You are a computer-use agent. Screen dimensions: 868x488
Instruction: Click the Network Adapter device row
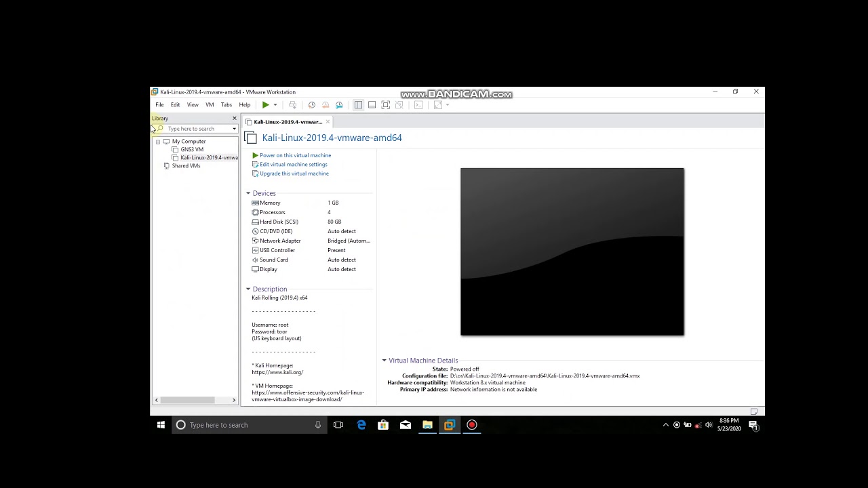[x=311, y=241]
